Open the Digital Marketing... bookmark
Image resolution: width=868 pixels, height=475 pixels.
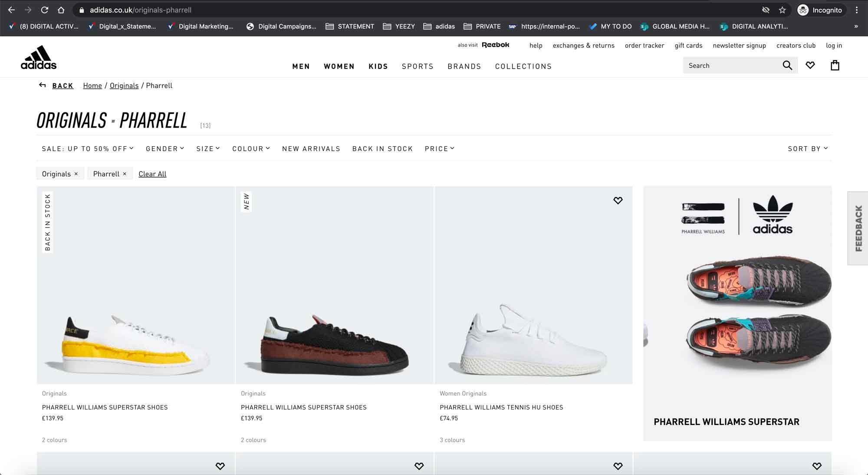201,26
